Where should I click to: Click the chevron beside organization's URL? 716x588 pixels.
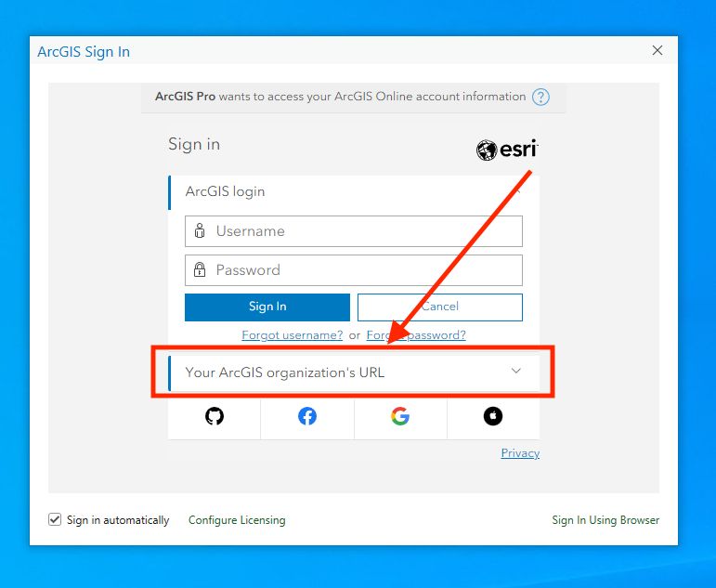tap(516, 371)
